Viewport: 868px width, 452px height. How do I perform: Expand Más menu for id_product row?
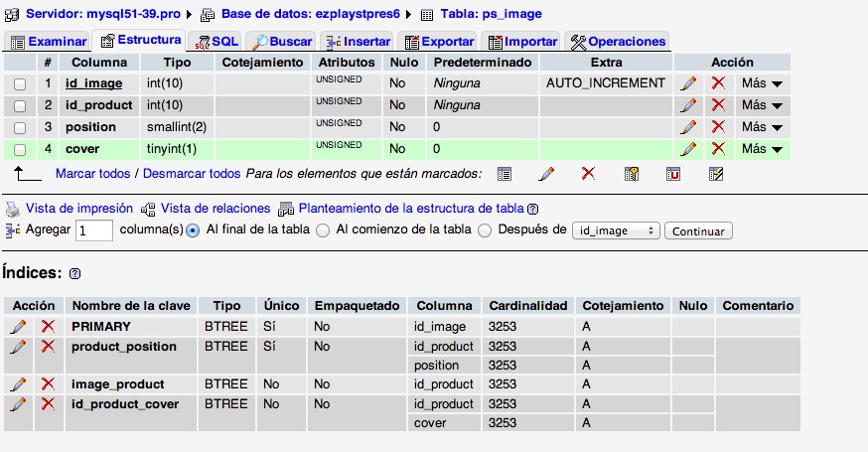(x=763, y=104)
